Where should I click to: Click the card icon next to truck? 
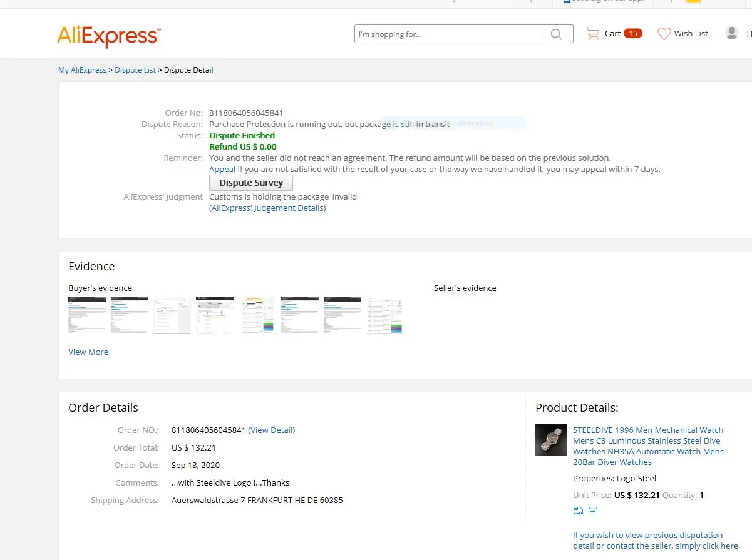pyautogui.click(x=593, y=511)
